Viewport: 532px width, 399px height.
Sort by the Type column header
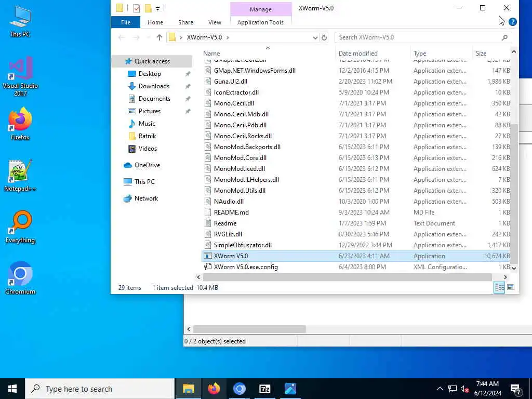pyautogui.click(x=420, y=54)
